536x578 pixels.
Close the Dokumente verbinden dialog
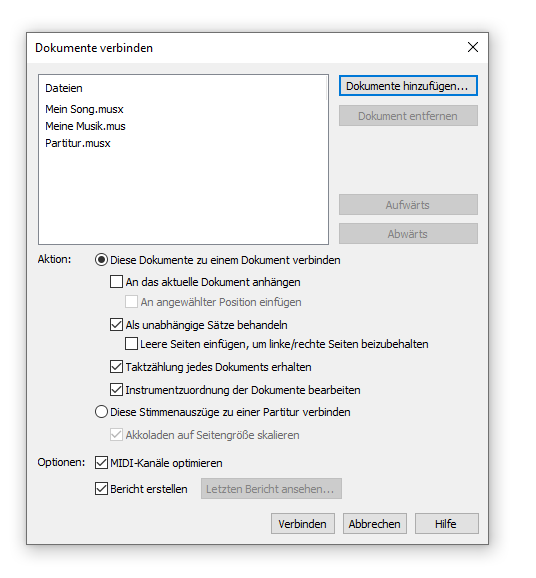[473, 47]
